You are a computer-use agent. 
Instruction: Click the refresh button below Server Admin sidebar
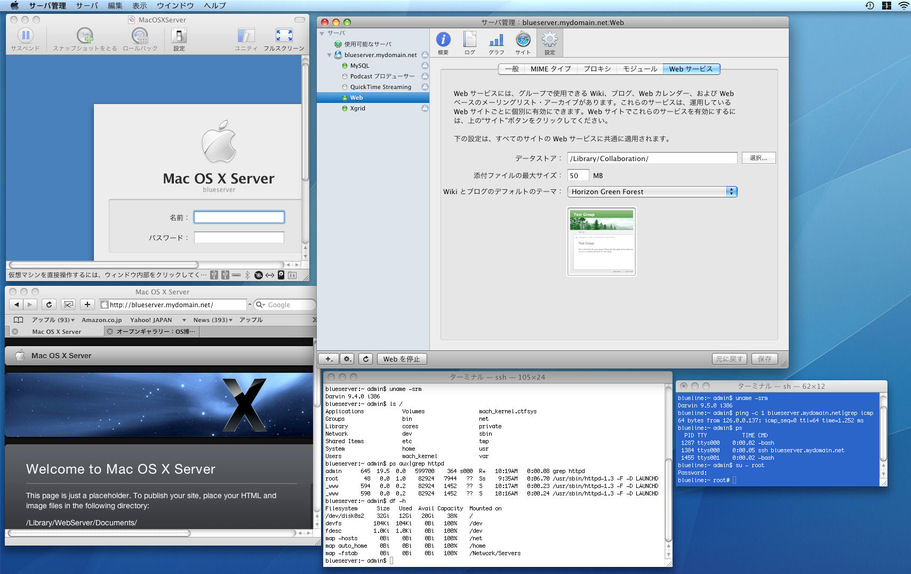(365, 359)
